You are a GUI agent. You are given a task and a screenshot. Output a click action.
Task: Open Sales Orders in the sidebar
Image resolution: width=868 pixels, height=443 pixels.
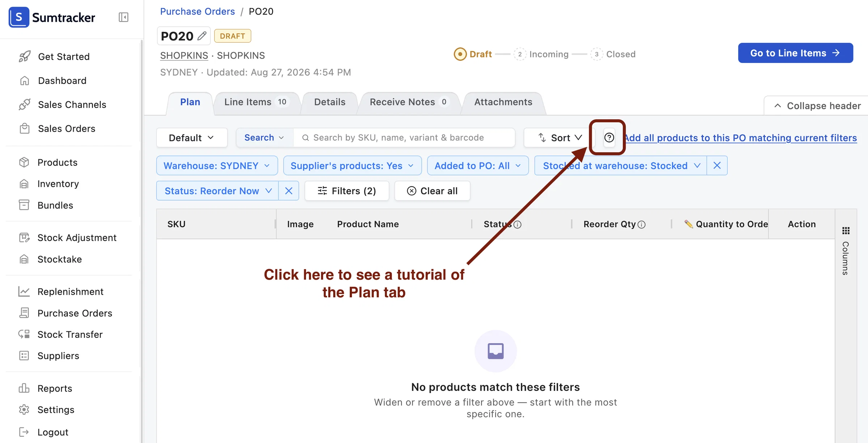click(x=67, y=129)
